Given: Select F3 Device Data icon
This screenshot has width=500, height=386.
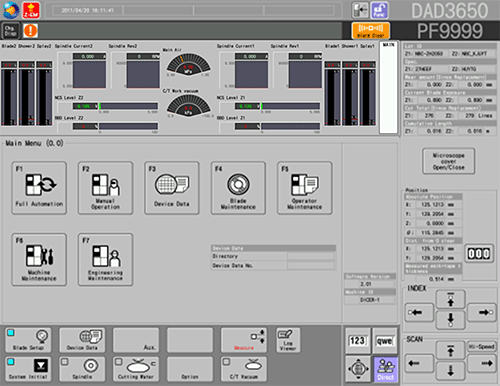Looking at the screenshot, I should coord(172,188).
